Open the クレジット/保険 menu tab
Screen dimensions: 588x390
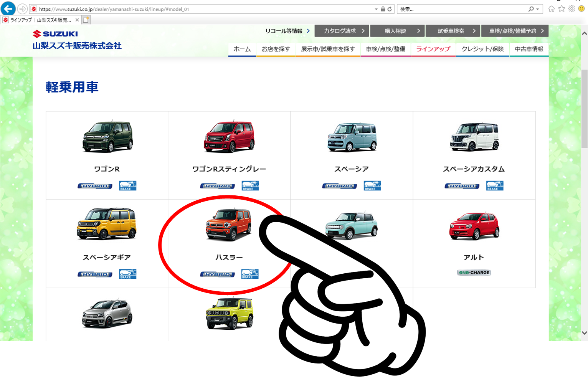click(482, 49)
